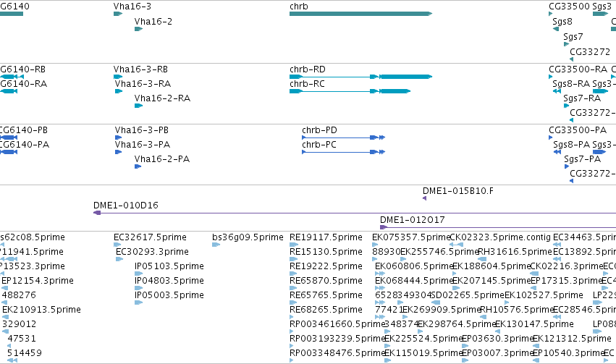
Task: Click the Vha16-2-PA protein label
Action: click(162, 159)
